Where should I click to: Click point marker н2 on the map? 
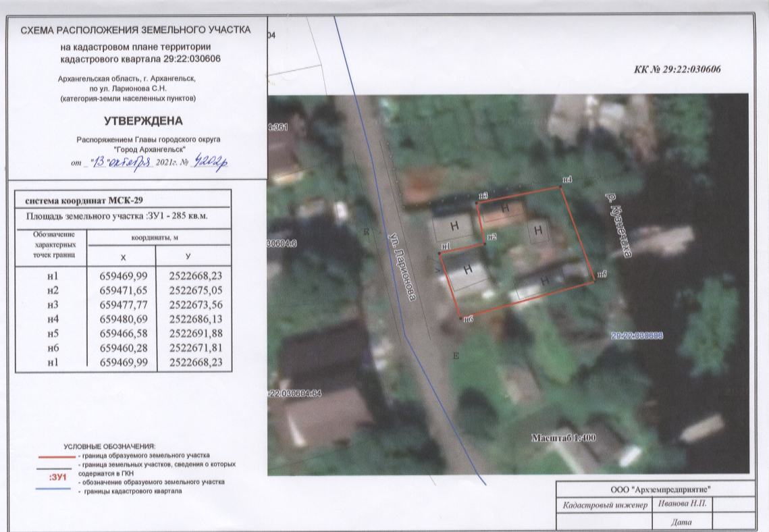tap(485, 244)
